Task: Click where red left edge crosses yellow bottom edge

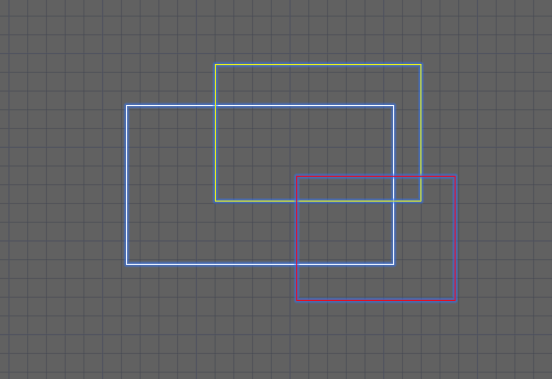Action: 297,201
